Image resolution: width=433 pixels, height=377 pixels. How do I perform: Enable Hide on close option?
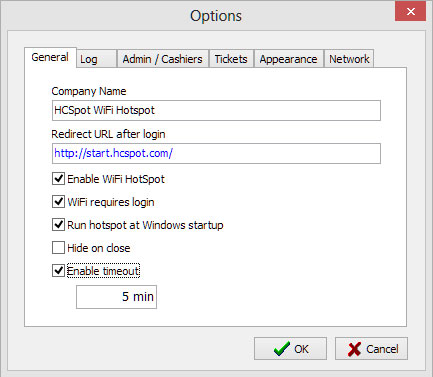[x=58, y=248]
